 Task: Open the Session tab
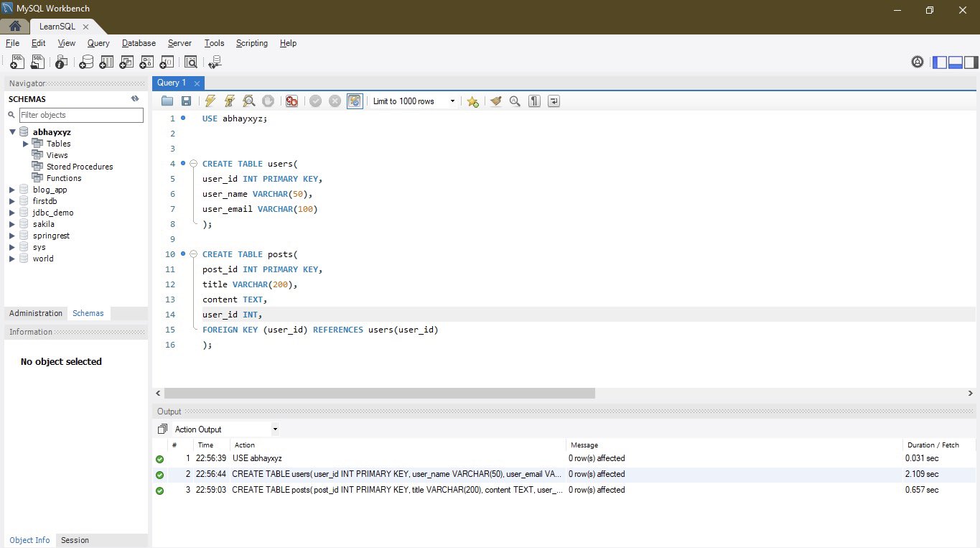pyautogui.click(x=75, y=540)
